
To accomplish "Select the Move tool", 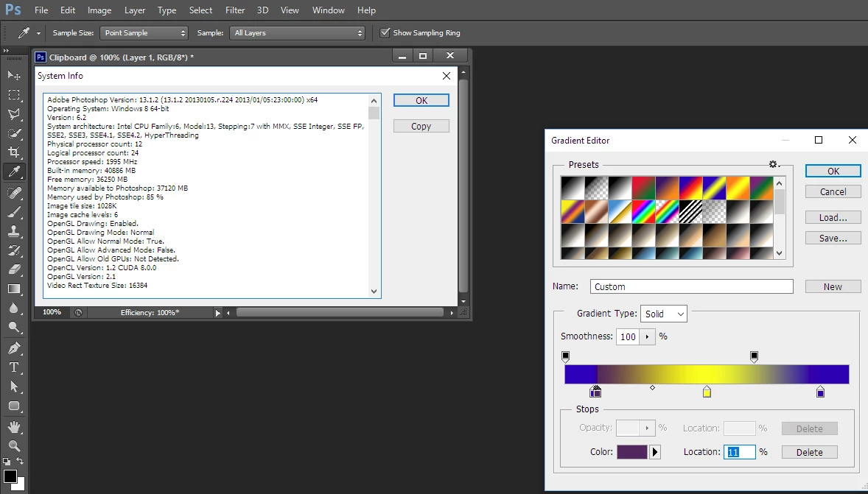I will (x=14, y=75).
